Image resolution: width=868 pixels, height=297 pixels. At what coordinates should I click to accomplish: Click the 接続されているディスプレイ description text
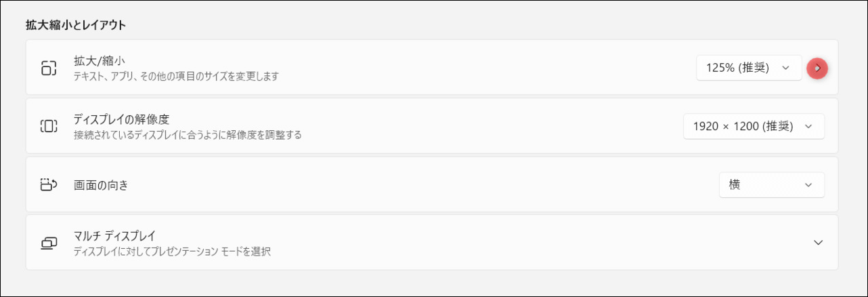pyautogui.click(x=187, y=134)
